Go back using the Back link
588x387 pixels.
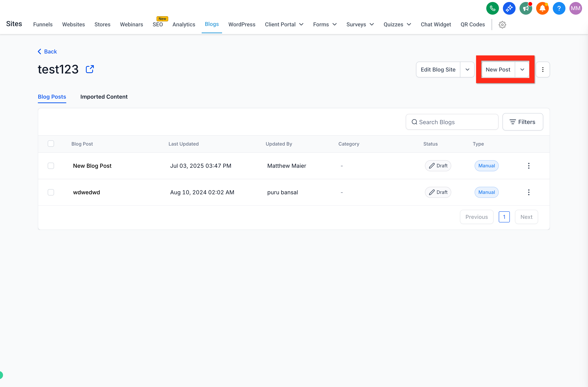[x=47, y=51]
